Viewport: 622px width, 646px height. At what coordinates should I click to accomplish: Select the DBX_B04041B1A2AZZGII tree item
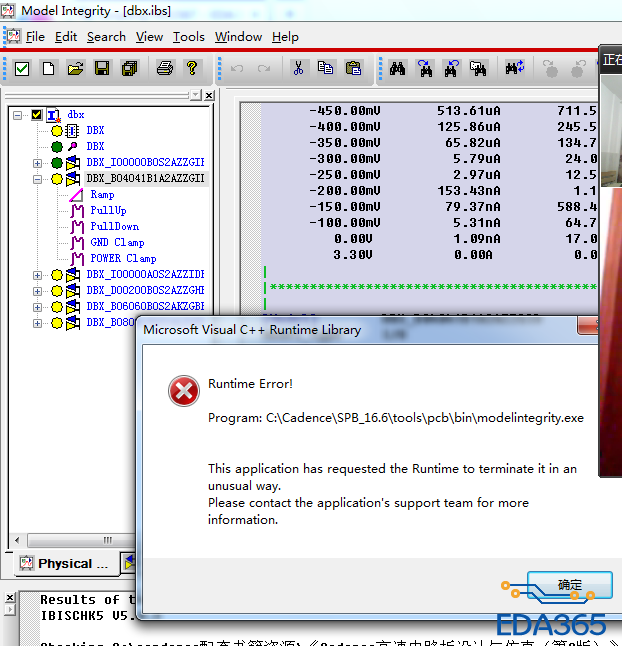coord(145,178)
